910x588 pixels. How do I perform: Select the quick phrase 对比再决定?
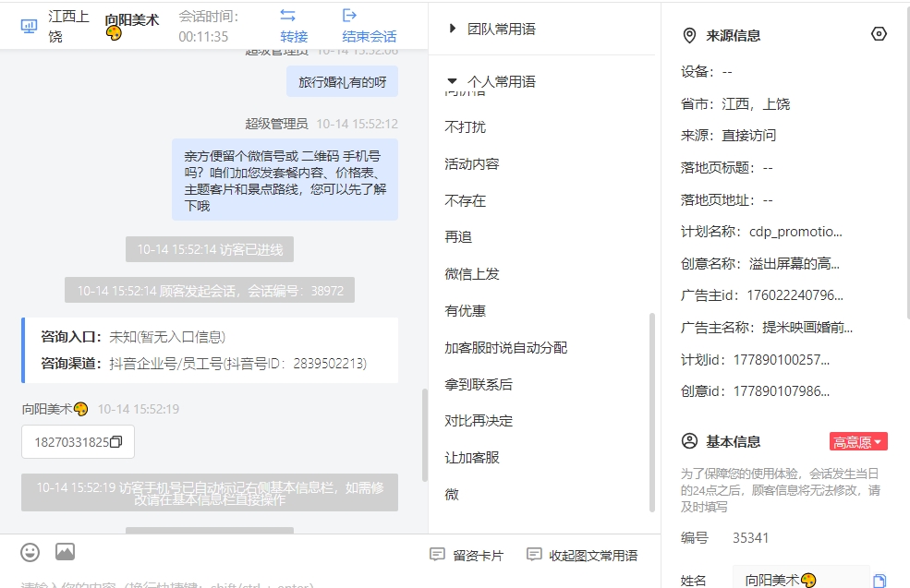tap(479, 421)
